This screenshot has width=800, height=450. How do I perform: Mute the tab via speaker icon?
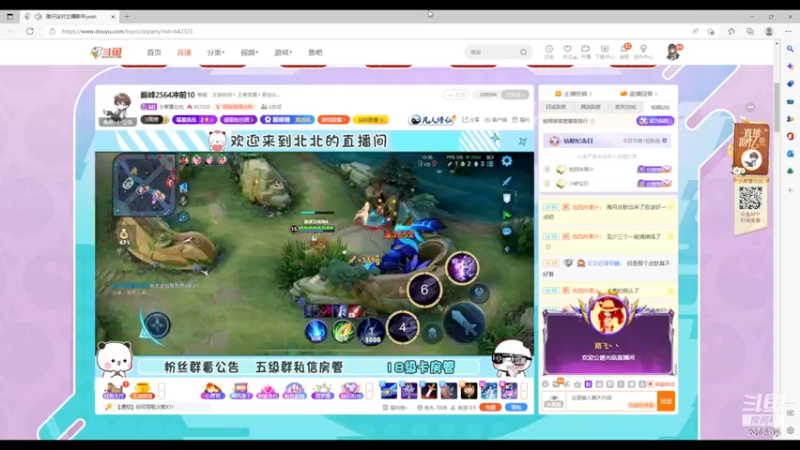tap(38, 16)
